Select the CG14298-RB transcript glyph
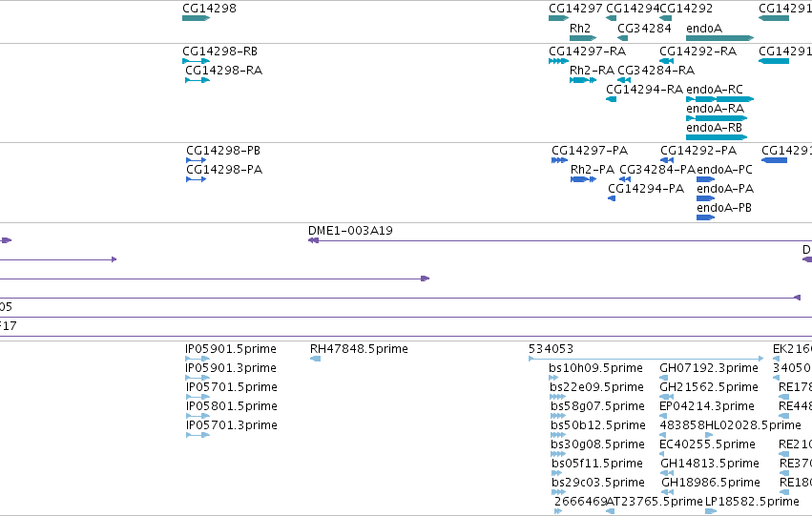The image size is (812, 516). pos(196,61)
